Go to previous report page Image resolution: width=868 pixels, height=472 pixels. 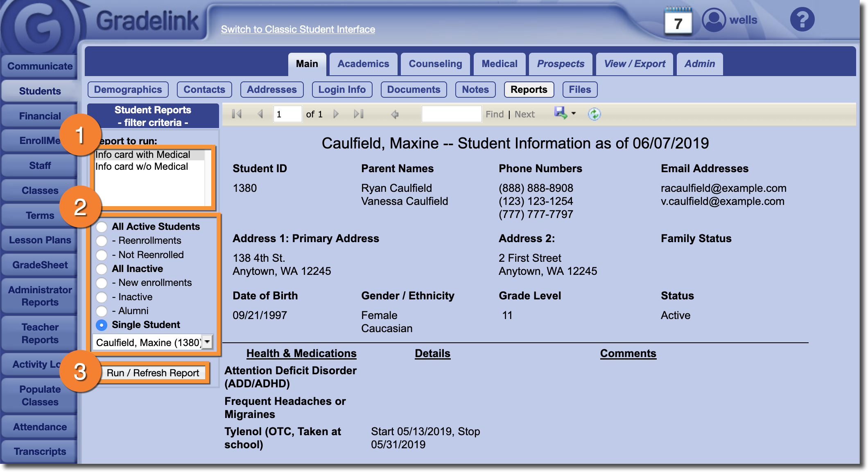[x=260, y=114]
